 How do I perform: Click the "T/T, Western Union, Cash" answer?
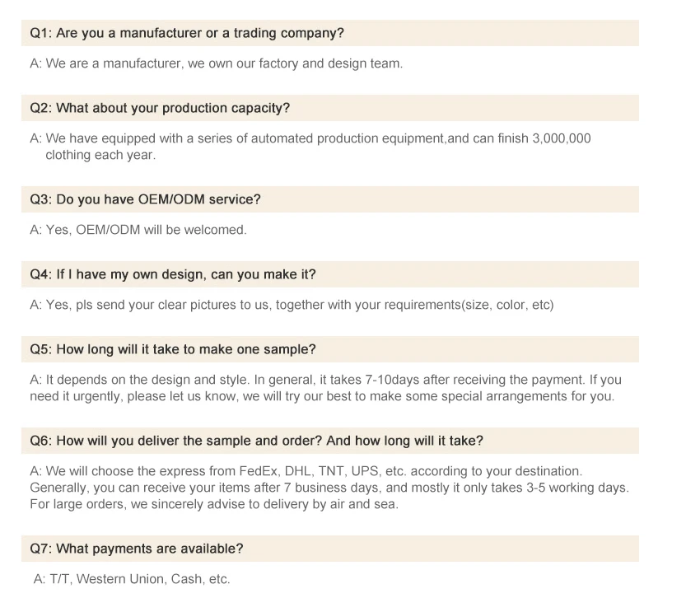pyautogui.click(x=132, y=579)
